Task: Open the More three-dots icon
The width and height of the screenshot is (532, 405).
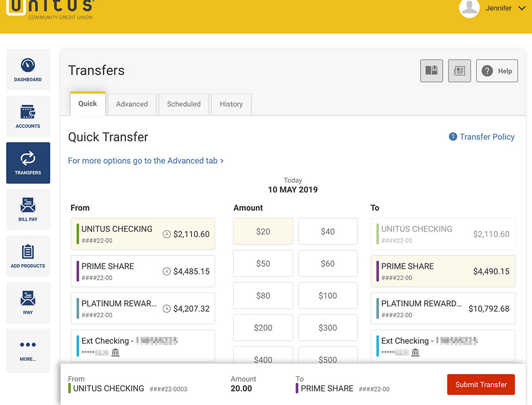Action: tap(28, 345)
